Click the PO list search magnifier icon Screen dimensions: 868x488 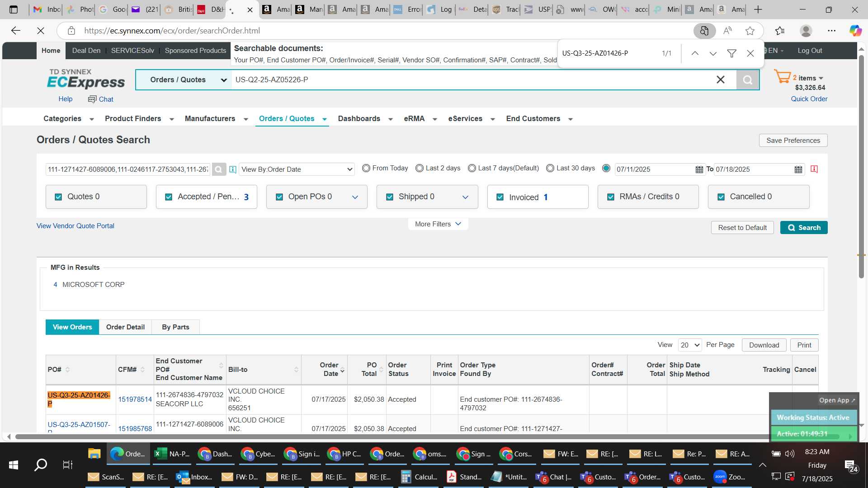click(219, 169)
